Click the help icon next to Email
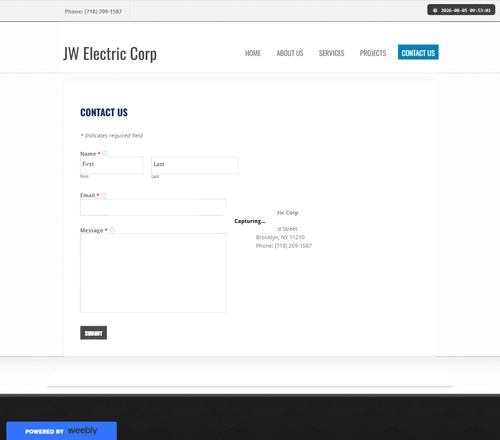Screen dimensions: 500x440 104,195
